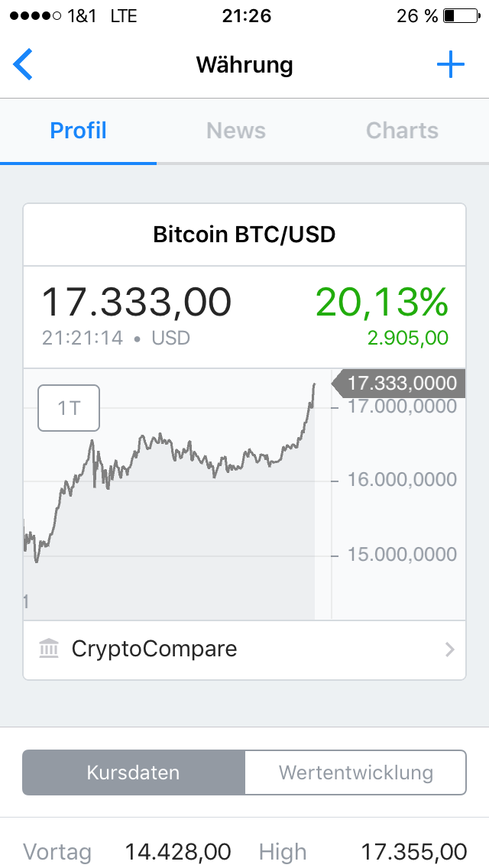Select the Profil tab
489x868 pixels.
coord(78,131)
